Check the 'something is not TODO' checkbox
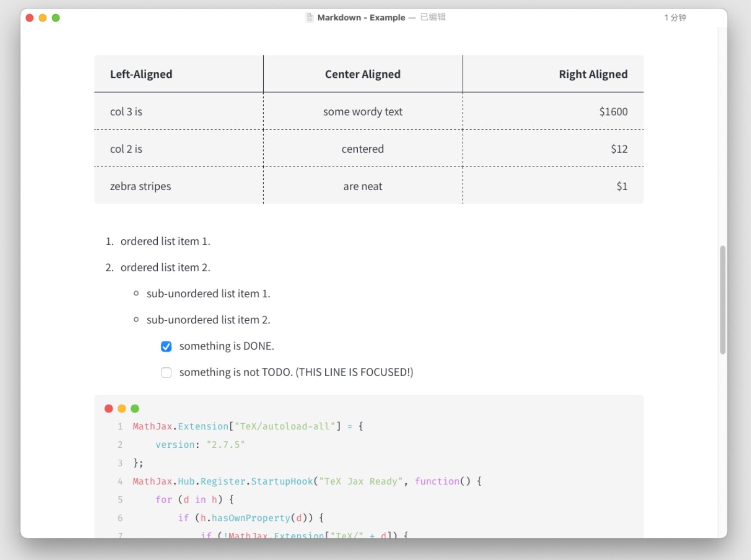751x560 pixels. click(166, 372)
